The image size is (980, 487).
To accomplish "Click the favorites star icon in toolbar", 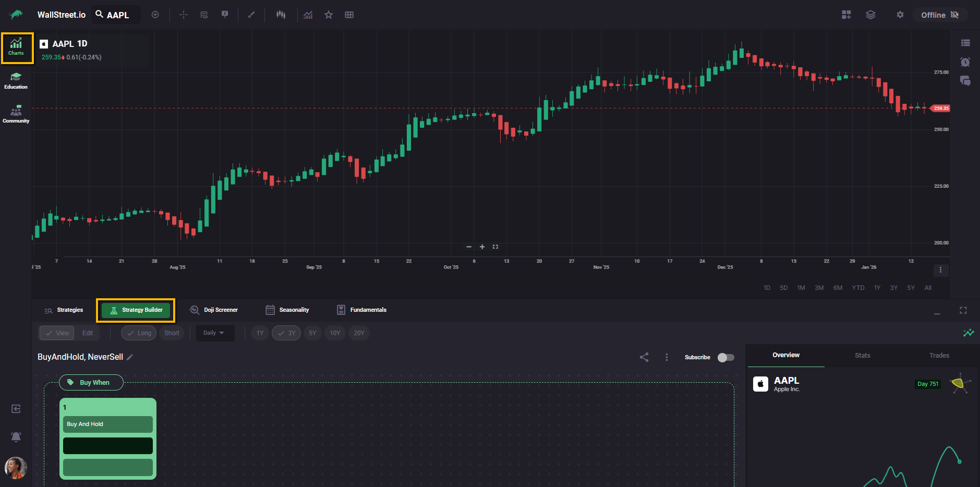I will point(329,15).
